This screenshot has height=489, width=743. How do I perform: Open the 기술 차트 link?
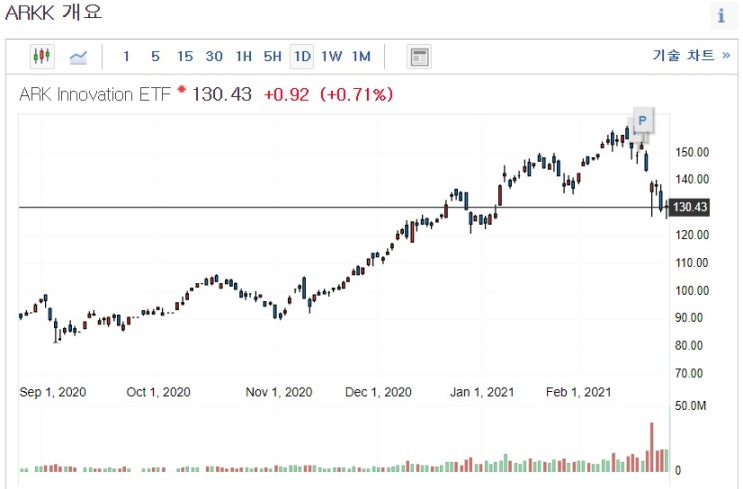(x=691, y=55)
